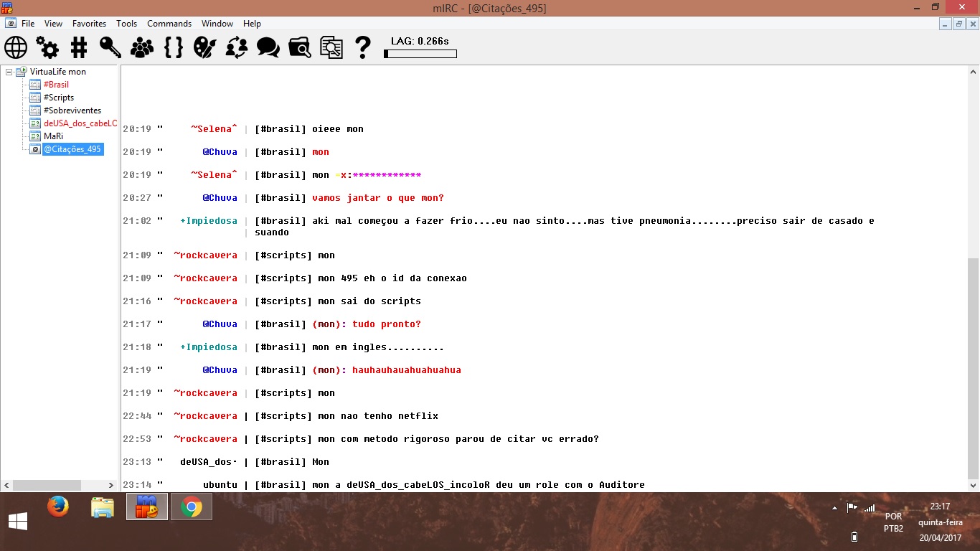Show hidden tray icons arrow
Viewport: 980px width, 551px height.
click(x=834, y=508)
